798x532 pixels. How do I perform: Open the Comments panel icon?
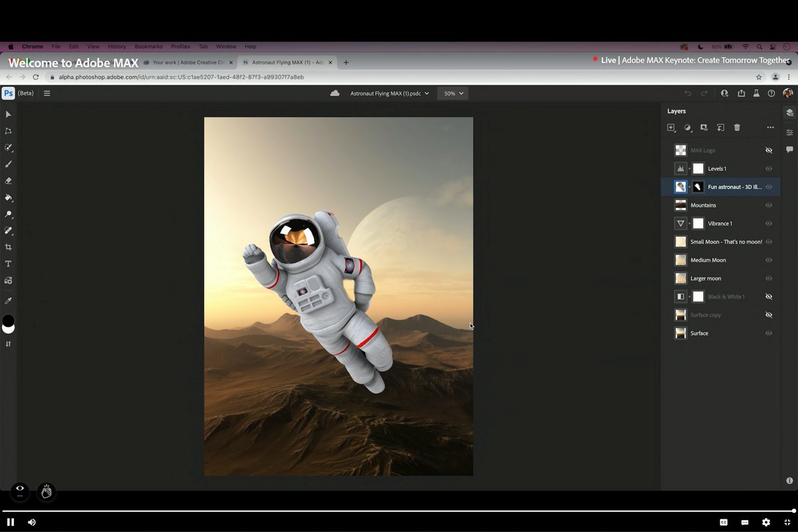pos(789,150)
